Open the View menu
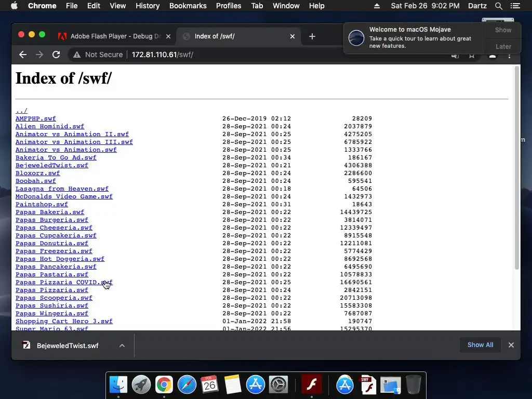The height and width of the screenshot is (399, 532). pos(118,6)
